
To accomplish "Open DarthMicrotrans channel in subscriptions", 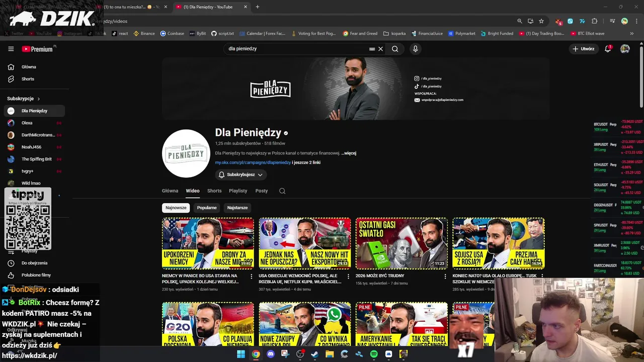I will point(34,135).
